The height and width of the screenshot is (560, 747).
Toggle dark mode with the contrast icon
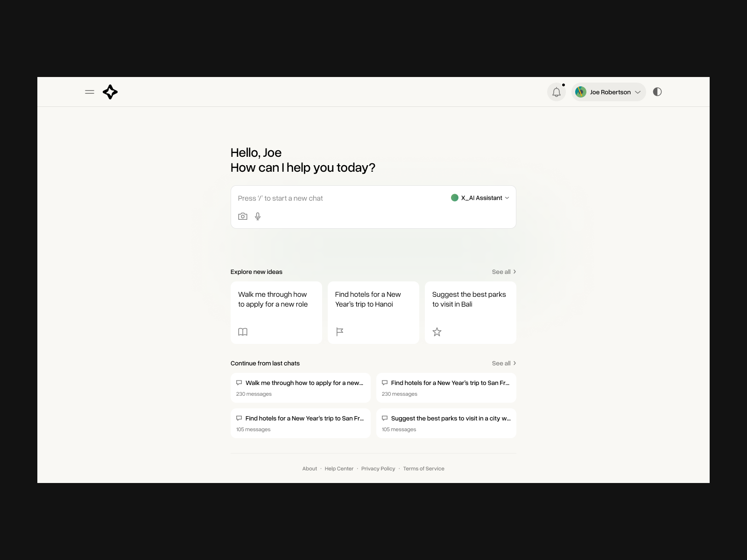click(658, 92)
